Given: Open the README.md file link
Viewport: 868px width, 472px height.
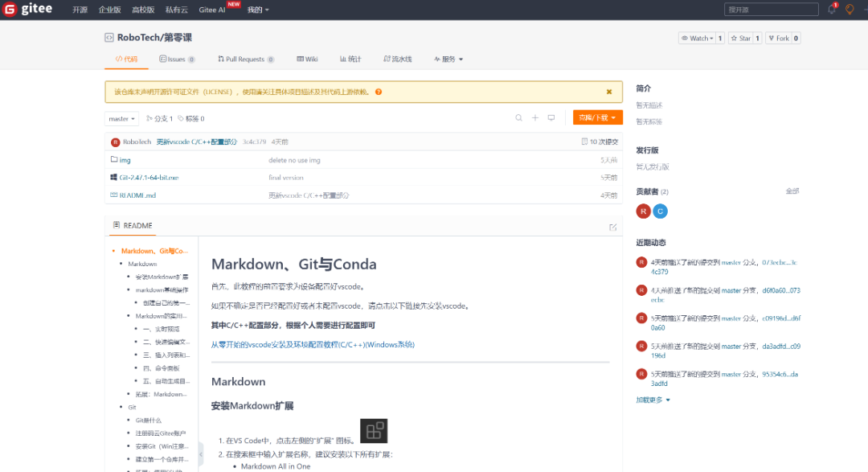Looking at the screenshot, I should [x=137, y=195].
